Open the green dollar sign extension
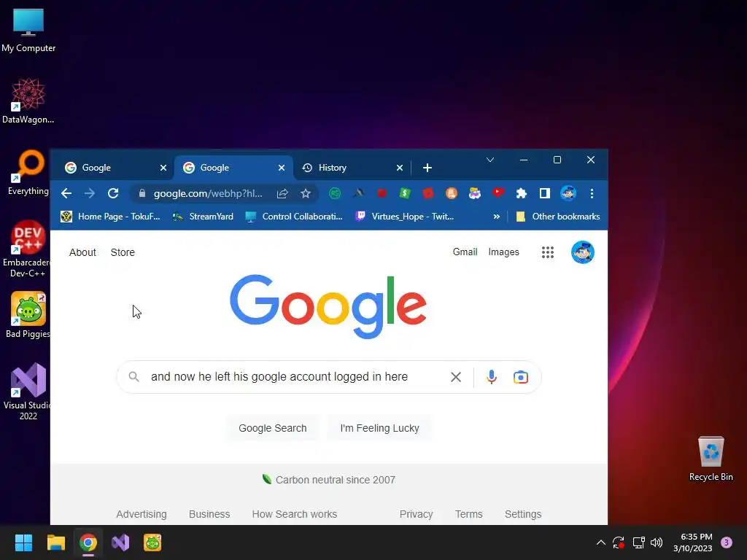This screenshot has width=747, height=560. (405, 193)
